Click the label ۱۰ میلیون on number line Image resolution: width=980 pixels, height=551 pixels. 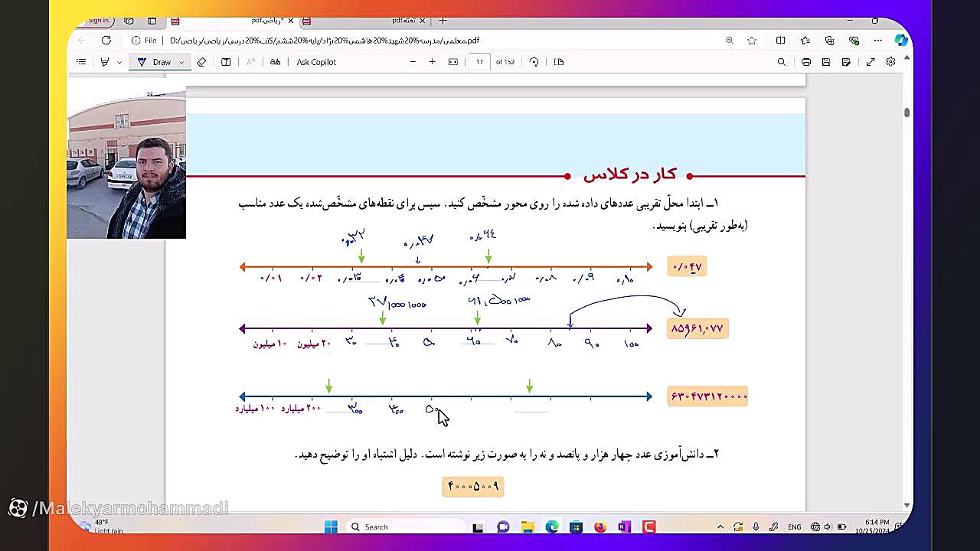269,344
